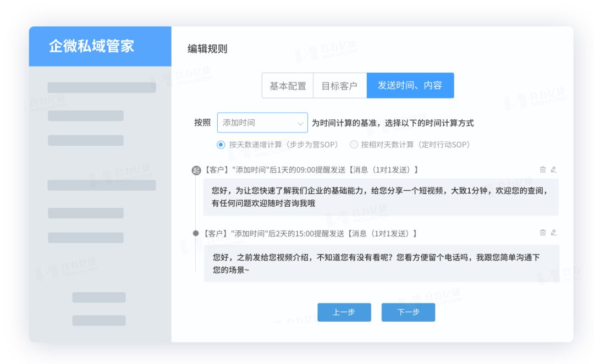Viewport: 594px width, 364px height.
Task: Open the 目标客户 tab
Action: click(x=339, y=86)
